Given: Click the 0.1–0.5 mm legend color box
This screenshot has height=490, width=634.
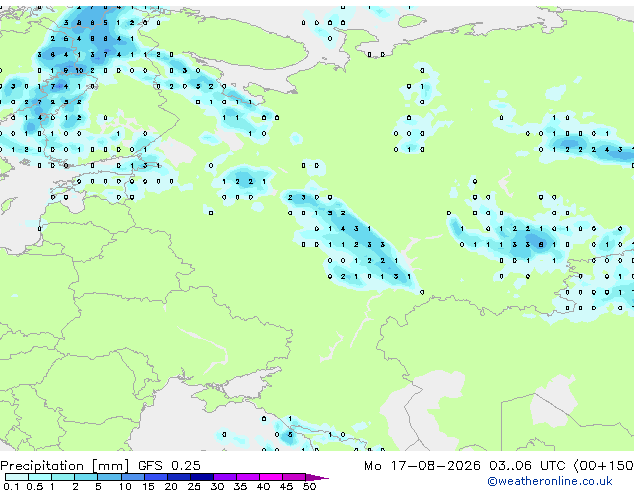Looking at the screenshot, I should pyautogui.click(x=17, y=477).
